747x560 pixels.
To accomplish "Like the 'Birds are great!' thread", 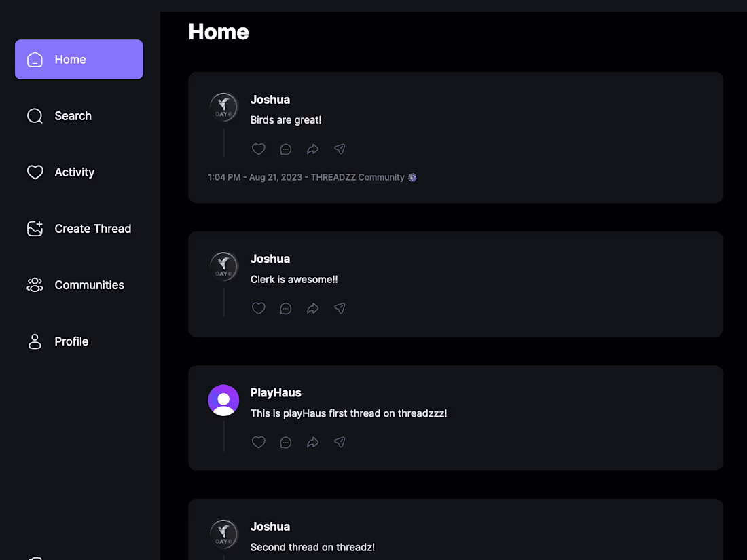I will [x=258, y=149].
